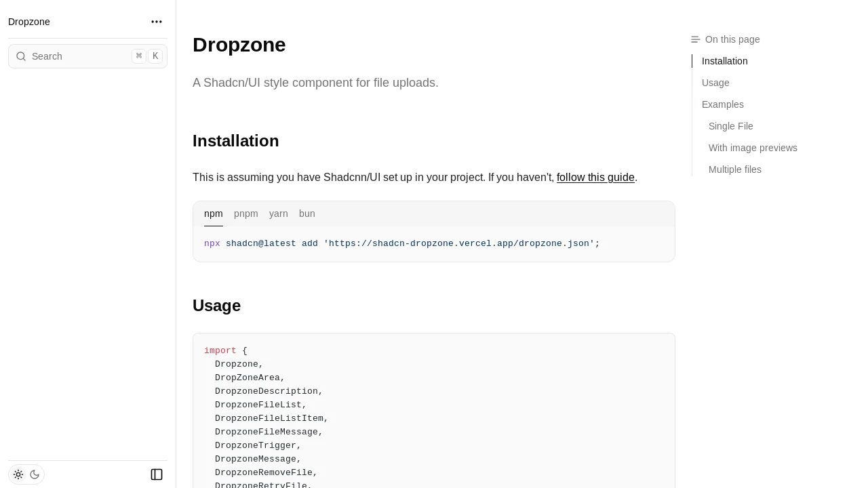Click the Usage heading
The image size is (868, 488).
pos(216,306)
